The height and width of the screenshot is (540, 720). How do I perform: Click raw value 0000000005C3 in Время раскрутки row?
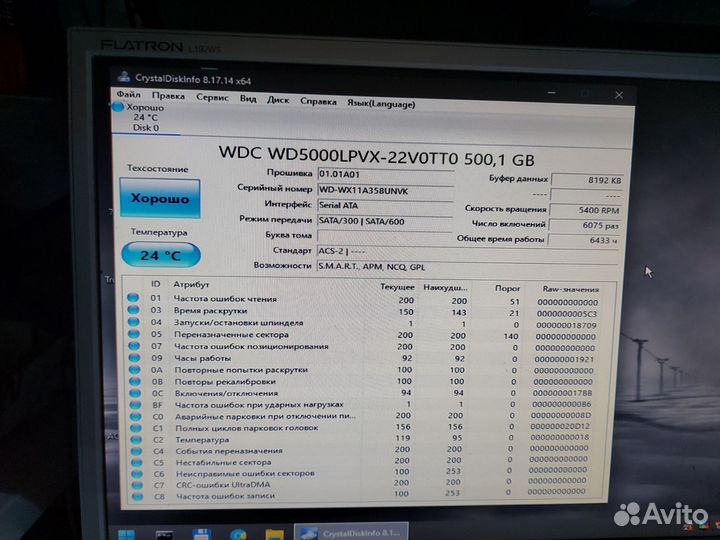[567, 314]
